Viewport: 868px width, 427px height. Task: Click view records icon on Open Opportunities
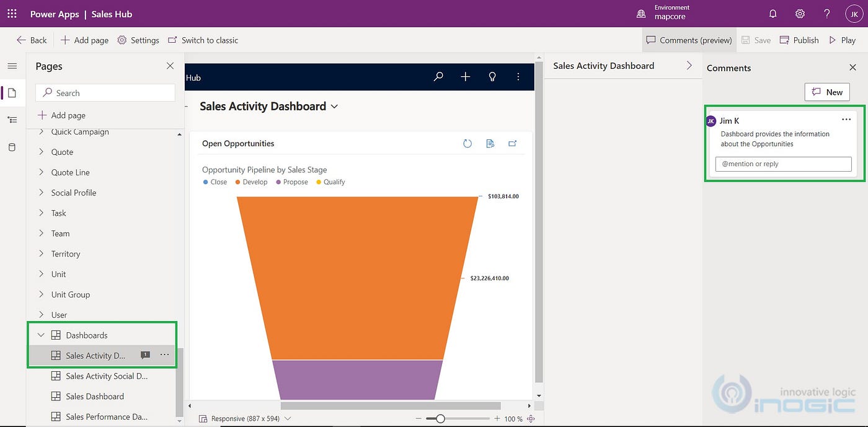coord(490,144)
